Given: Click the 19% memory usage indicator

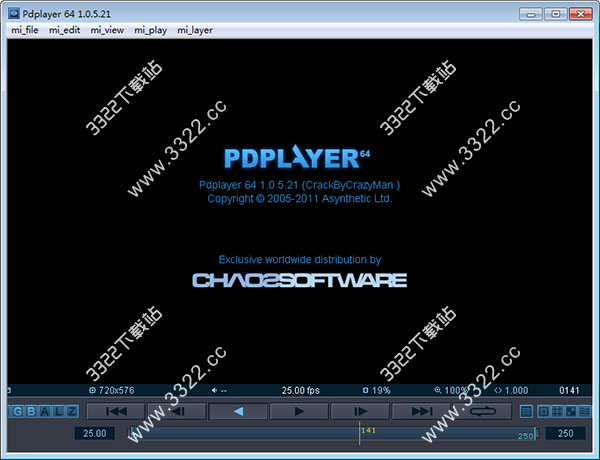Looking at the screenshot, I should point(377,390).
